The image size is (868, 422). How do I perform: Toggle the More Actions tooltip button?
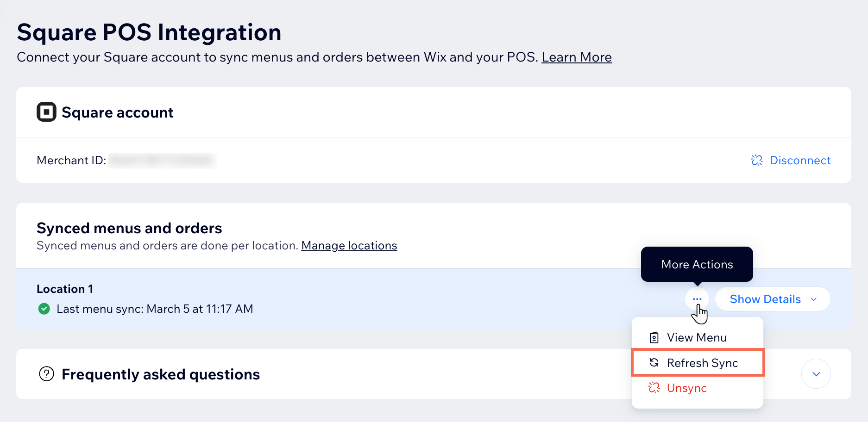point(698,299)
